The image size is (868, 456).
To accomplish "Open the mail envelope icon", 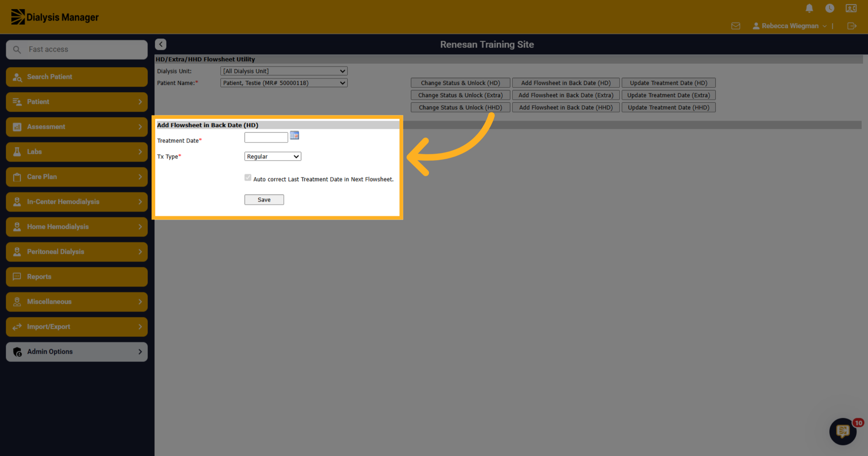I will pos(735,26).
